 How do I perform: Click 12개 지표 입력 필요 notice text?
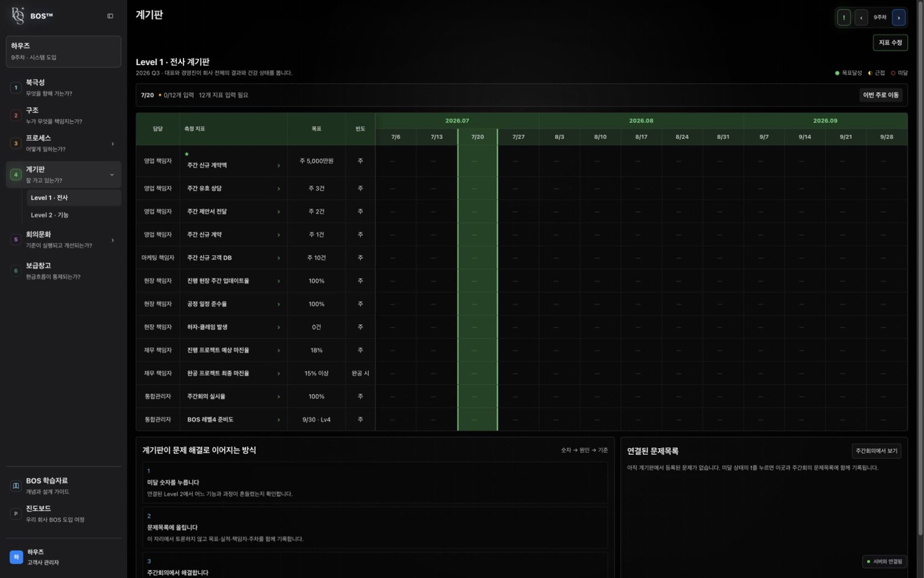pyautogui.click(x=224, y=95)
